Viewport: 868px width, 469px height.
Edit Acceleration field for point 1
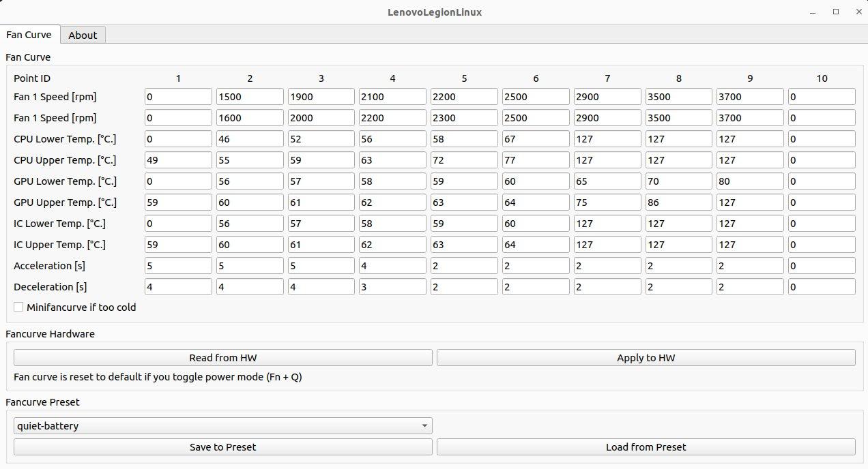click(178, 266)
